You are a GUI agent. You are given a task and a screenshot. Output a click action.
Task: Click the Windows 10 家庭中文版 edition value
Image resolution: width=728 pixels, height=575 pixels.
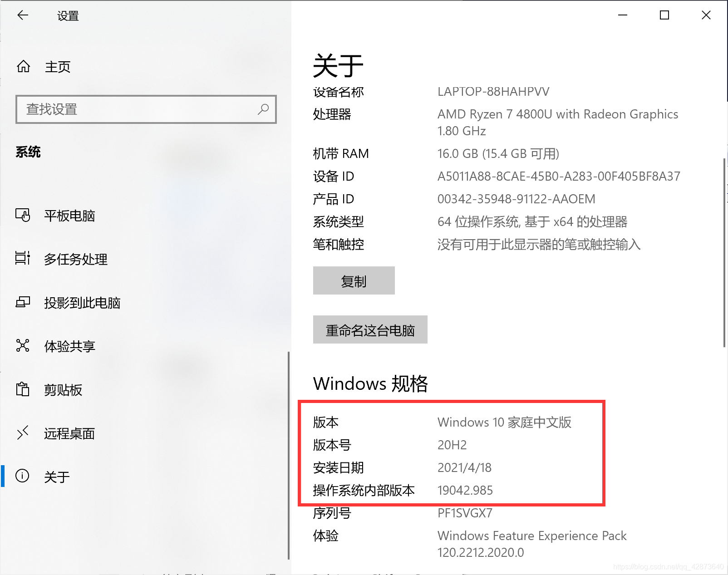[x=504, y=422]
